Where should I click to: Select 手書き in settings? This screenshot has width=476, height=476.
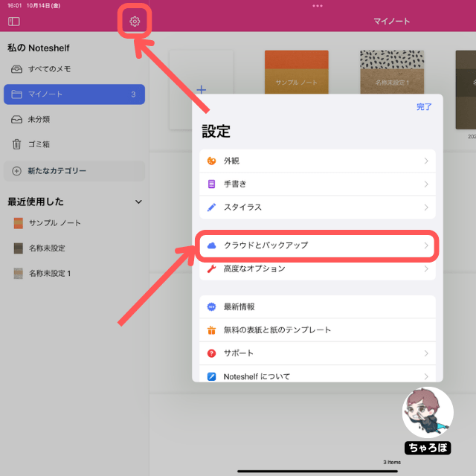click(x=318, y=184)
